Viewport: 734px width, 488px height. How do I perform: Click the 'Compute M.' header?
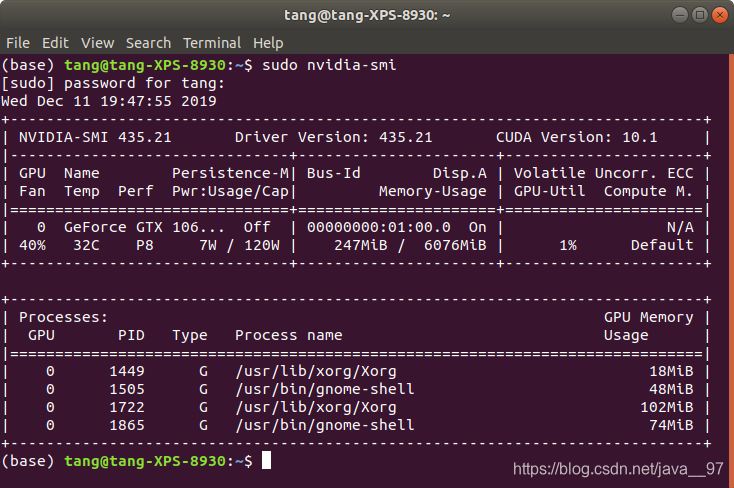click(x=648, y=191)
